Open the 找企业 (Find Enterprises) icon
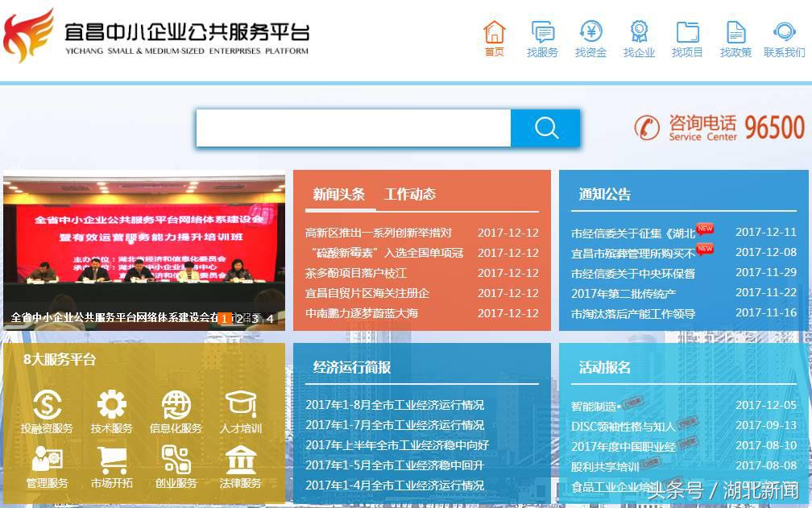This screenshot has height=508, width=812. pyautogui.click(x=639, y=36)
